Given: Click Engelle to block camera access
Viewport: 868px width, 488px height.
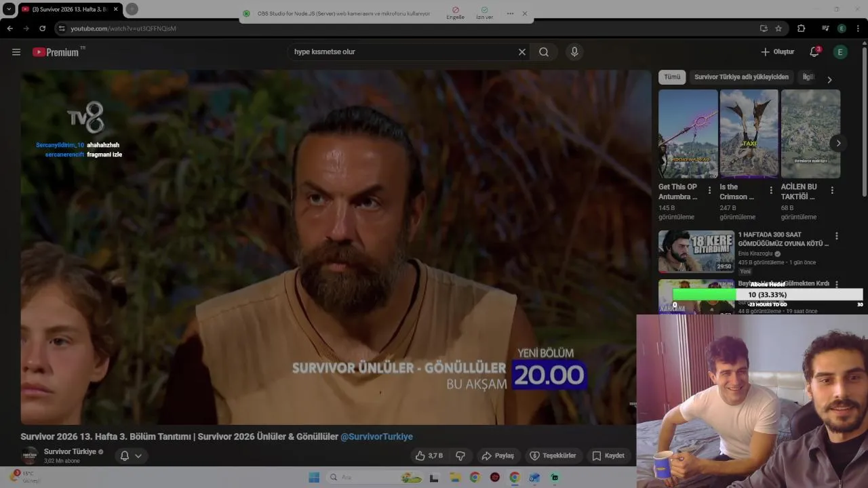Looking at the screenshot, I should click(456, 14).
